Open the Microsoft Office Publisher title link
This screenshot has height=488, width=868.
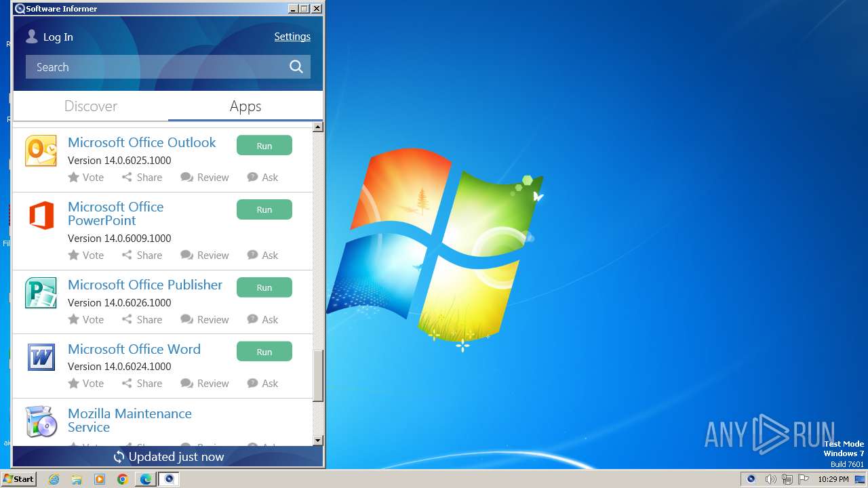tap(145, 285)
